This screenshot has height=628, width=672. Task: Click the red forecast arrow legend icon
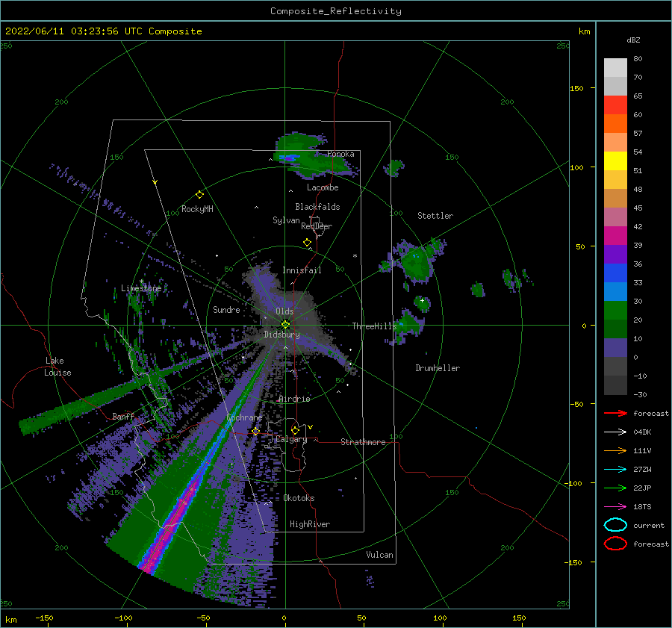(x=615, y=413)
